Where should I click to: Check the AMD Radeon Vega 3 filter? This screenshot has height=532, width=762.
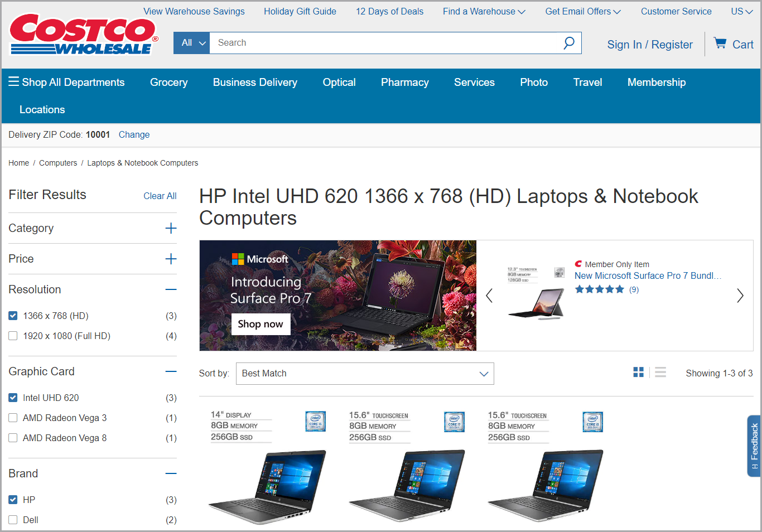13,418
